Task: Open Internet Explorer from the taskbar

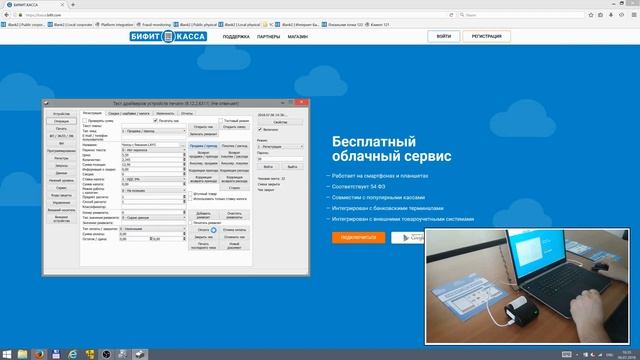Action: pos(73,354)
